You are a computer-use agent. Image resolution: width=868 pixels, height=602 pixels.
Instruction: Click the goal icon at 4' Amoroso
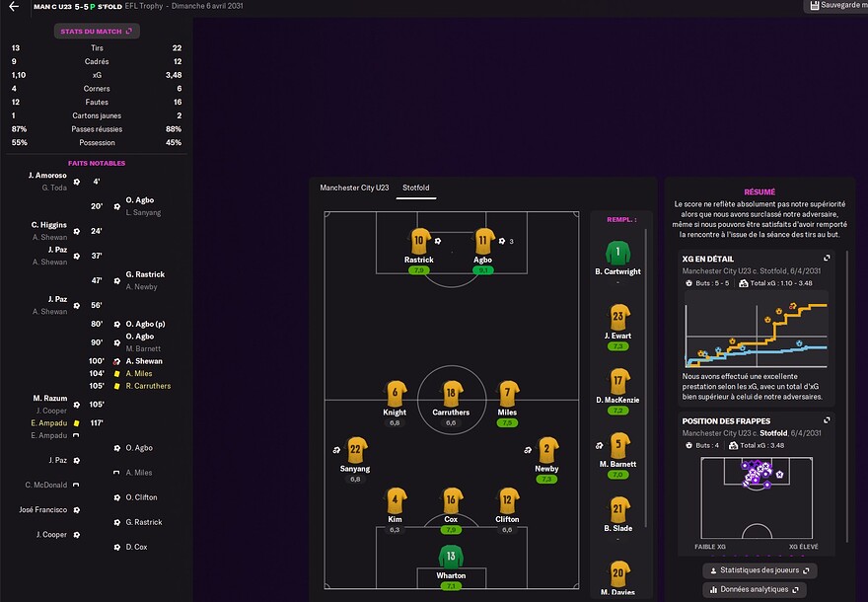tap(77, 182)
